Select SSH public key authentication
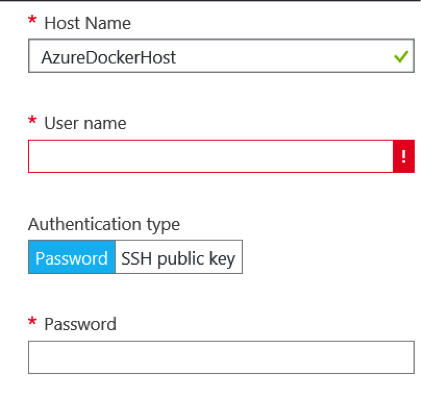421x396 pixels. tap(179, 257)
